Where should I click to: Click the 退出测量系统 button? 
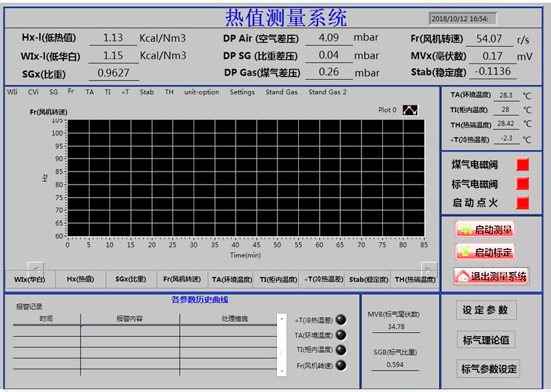click(491, 276)
